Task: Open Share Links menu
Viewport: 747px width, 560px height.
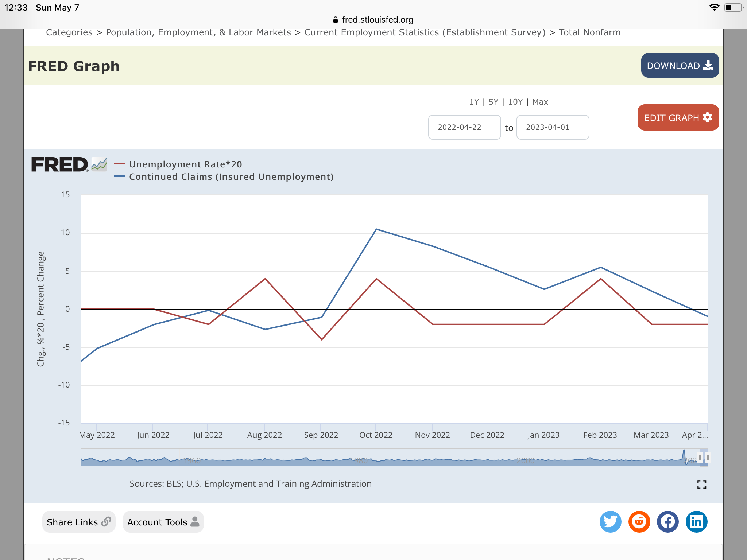Action: 78,522
